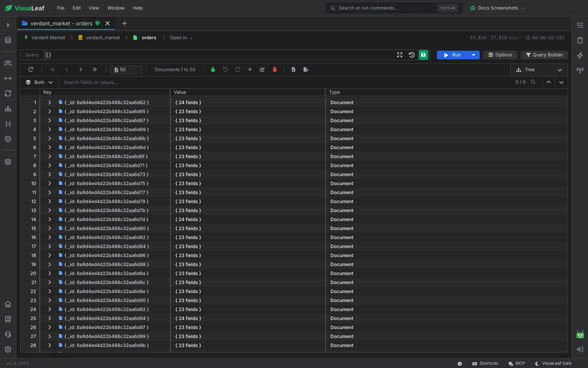Open the Tree view mode dropdown
Viewport: 588px width, 368px height.
[x=539, y=70]
